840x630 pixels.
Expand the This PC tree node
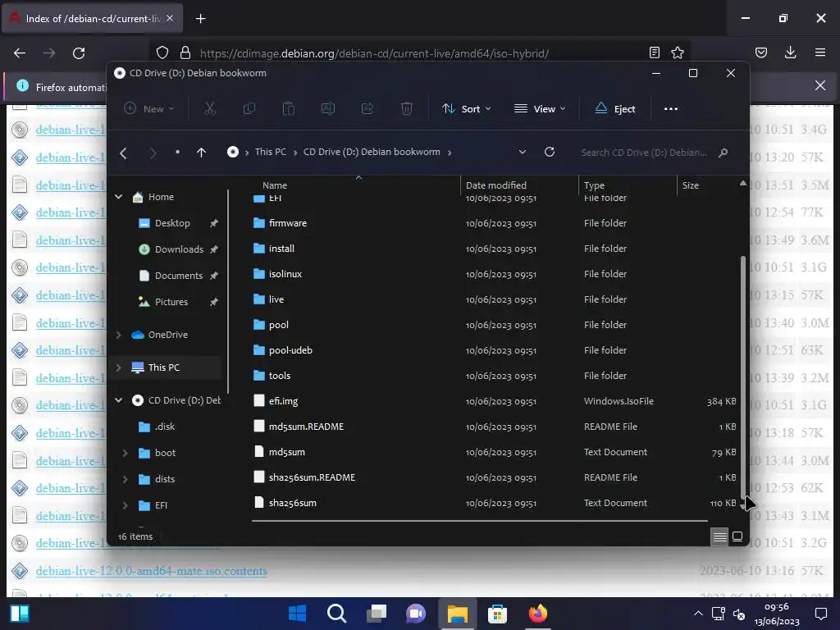(x=119, y=367)
